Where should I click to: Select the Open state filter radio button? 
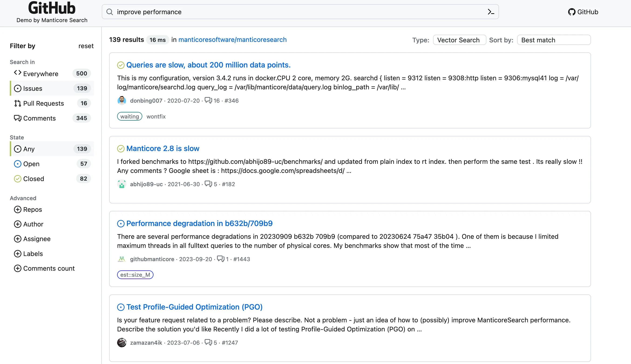(x=18, y=164)
